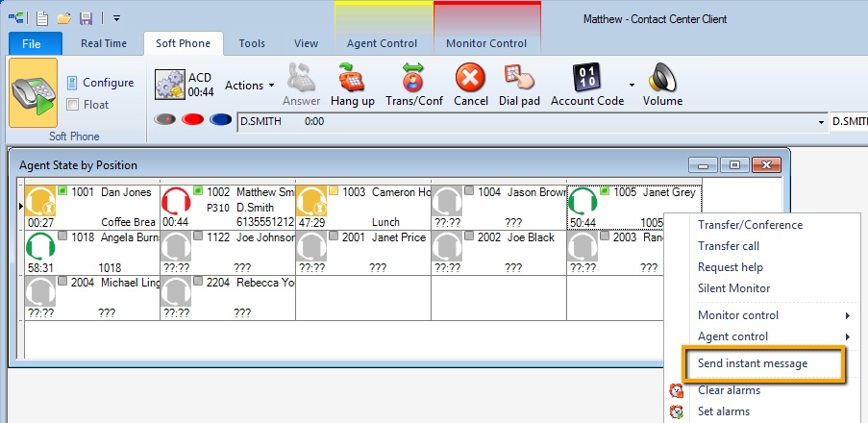
Task: Expand the Monitor control submenu
Action: (x=774, y=315)
